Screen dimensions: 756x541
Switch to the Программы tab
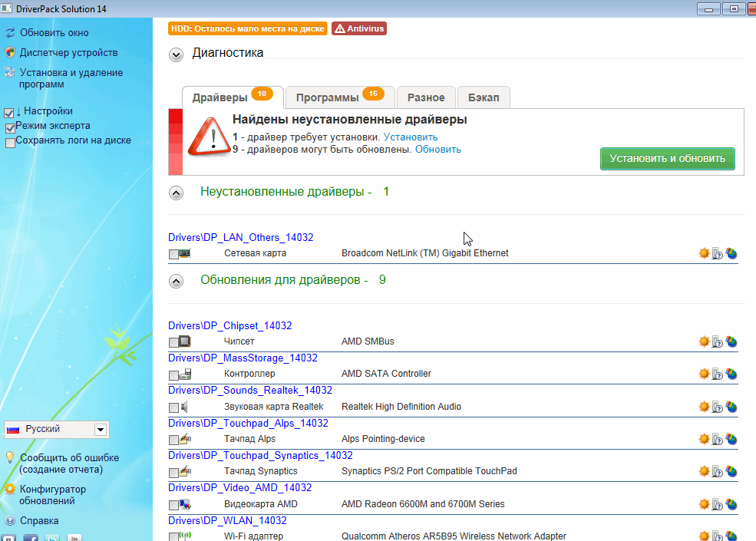pos(340,97)
